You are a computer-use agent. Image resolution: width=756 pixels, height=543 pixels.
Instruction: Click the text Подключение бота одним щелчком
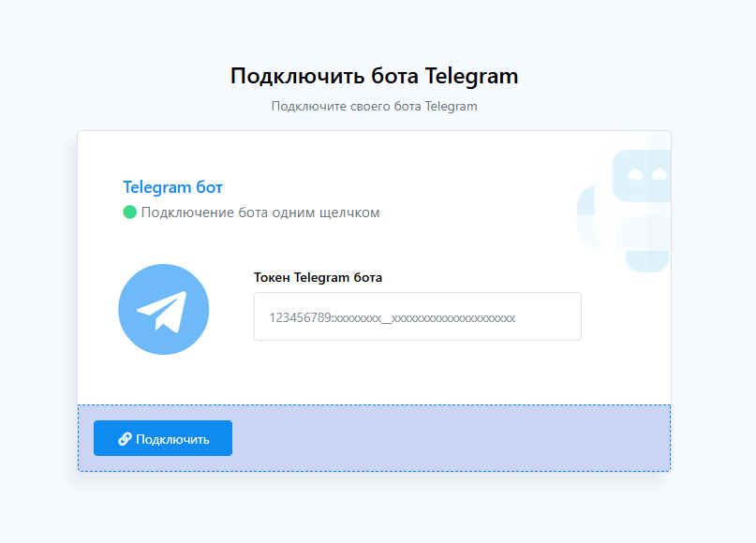pos(260,213)
